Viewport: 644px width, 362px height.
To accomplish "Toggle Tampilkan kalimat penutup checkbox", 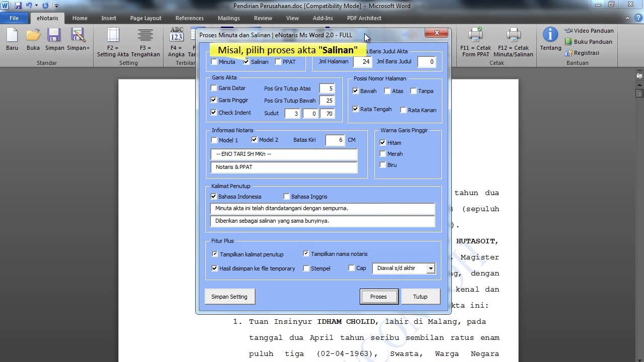I will [x=215, y=254].
